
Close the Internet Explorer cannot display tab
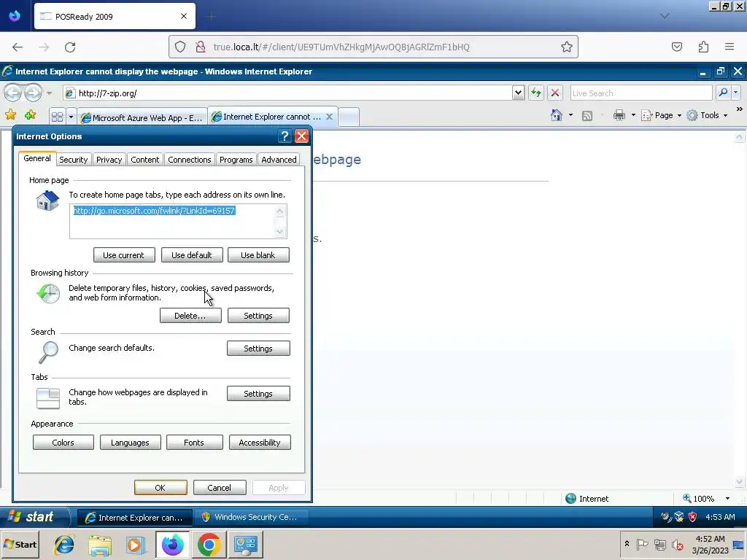pos(329,117)
